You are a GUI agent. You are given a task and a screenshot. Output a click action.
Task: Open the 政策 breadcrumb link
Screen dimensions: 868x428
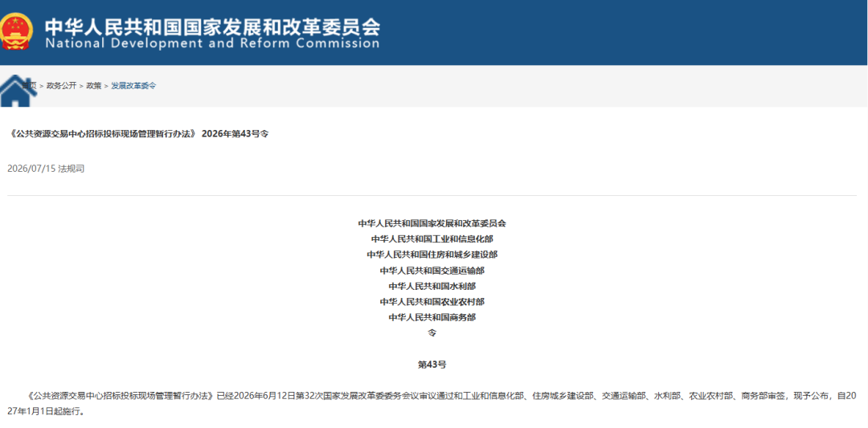(x=93, y=86)
